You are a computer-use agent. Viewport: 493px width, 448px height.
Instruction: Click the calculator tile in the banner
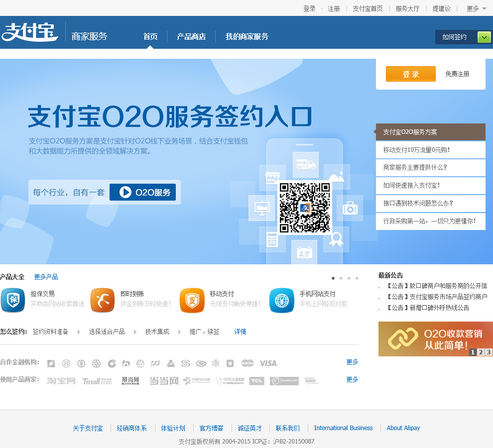(272, 239)
